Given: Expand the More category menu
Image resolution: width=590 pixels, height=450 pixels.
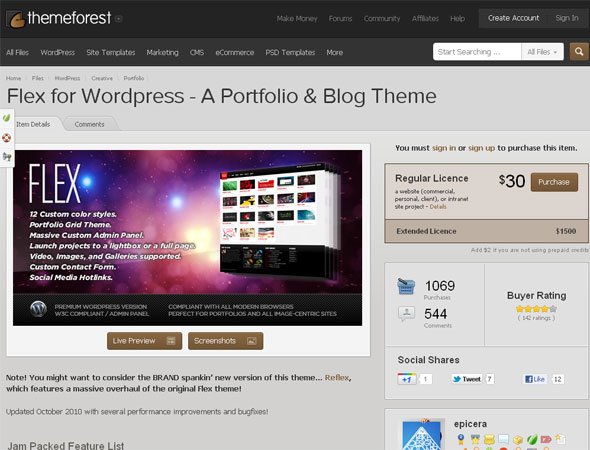Looking at the screenshot, I should pos(335,52).
